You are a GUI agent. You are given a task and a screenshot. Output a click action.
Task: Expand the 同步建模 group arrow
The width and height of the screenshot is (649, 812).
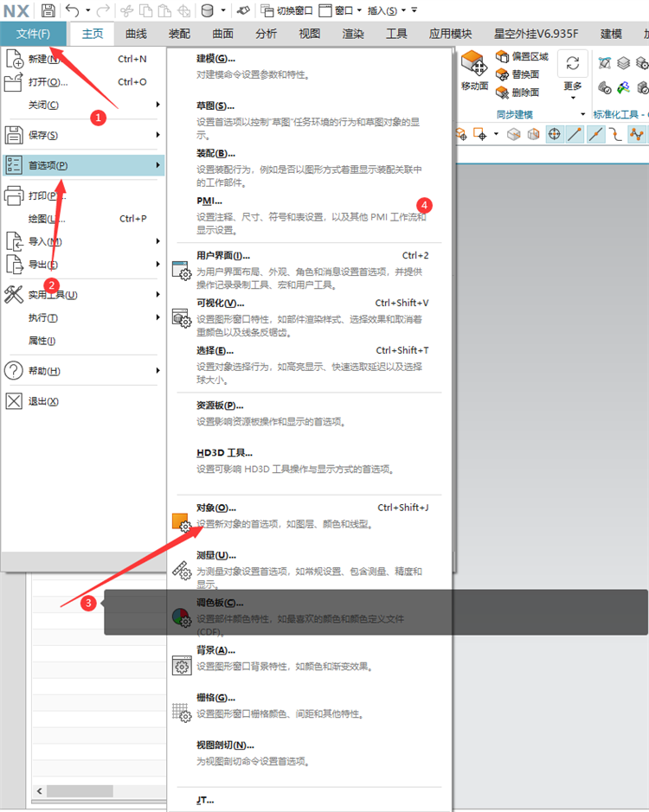582,114
